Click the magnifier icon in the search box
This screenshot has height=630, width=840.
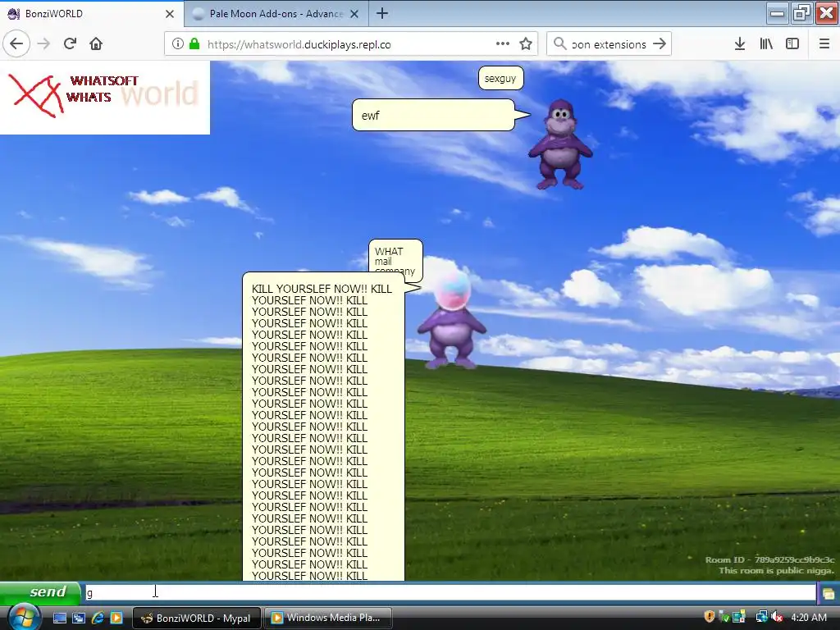pyautogui.click(x=559, y=43)
